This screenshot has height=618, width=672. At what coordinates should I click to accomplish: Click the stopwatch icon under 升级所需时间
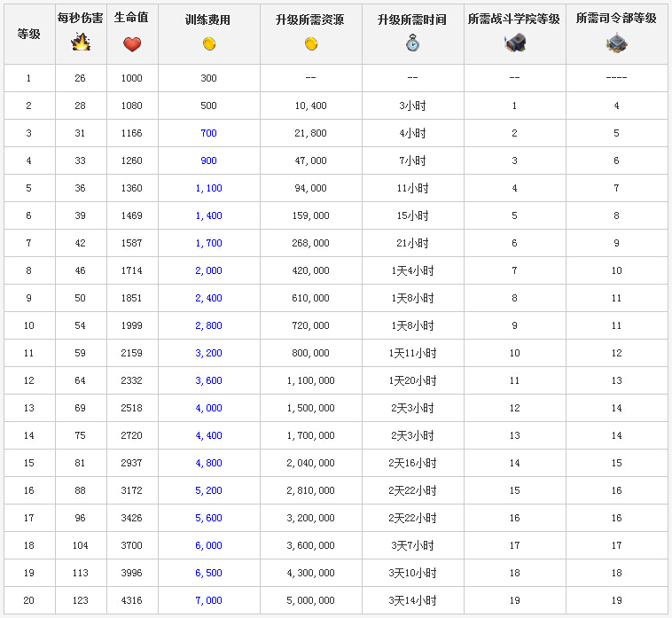pyautogui.click(x=412, y=43)
